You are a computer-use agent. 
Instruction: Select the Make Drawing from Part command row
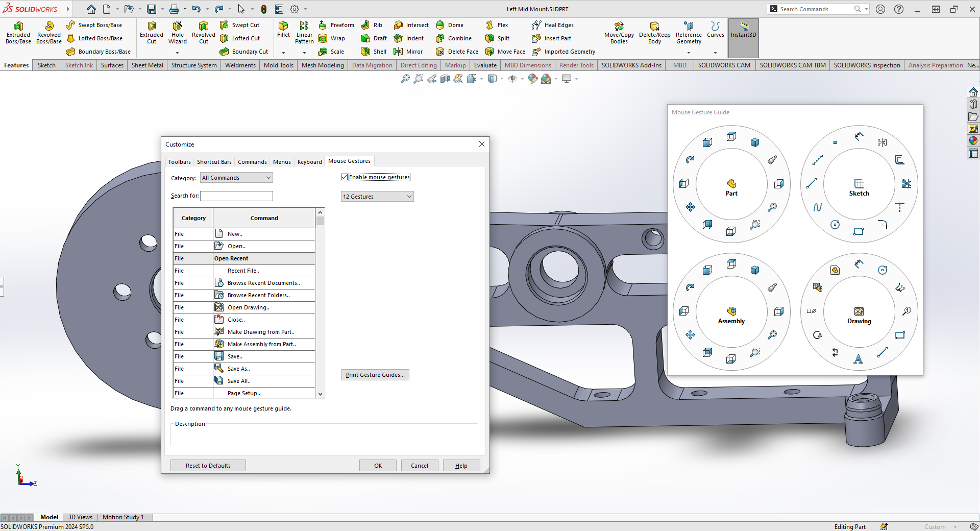[244, 332]
